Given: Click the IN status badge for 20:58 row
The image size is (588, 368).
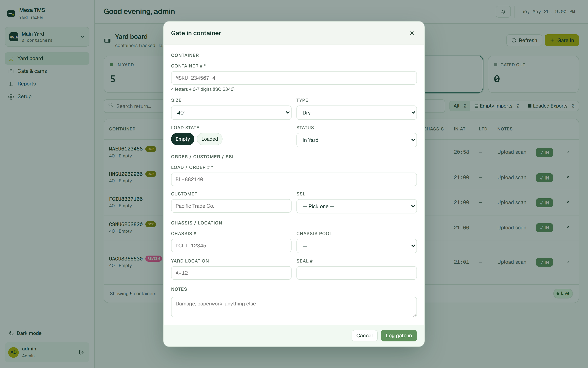Looking at the screenshot, I should [x=544, y=152].
